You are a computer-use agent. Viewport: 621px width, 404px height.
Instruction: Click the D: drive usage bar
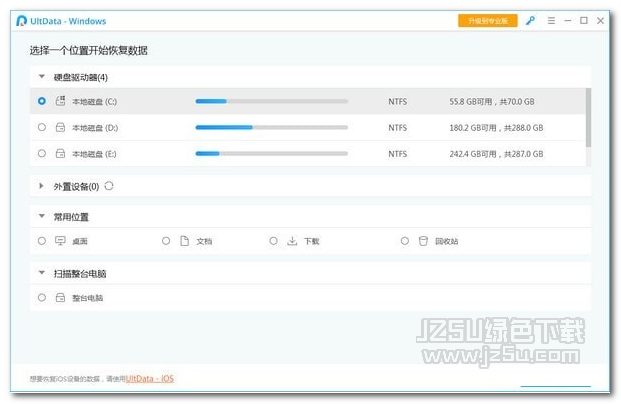[x=271, y=127]
